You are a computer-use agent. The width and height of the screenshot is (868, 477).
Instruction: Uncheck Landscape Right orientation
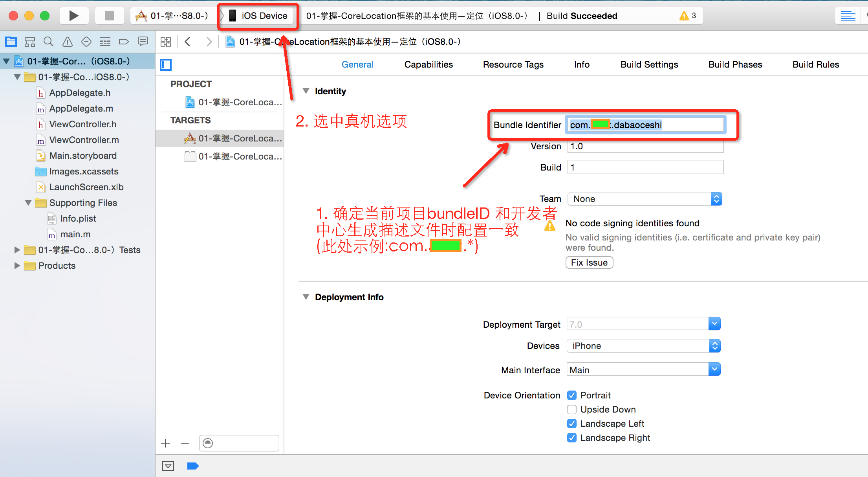click(572, 438)
